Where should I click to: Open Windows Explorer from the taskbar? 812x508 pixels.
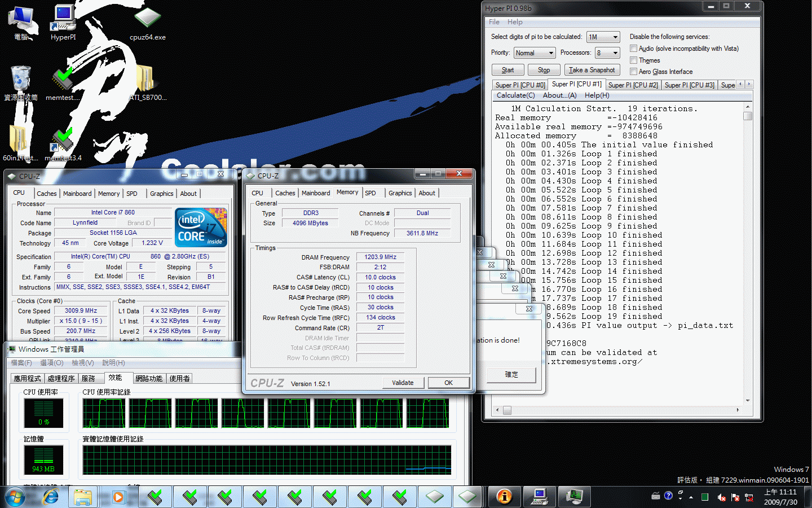tap(83, 497)
